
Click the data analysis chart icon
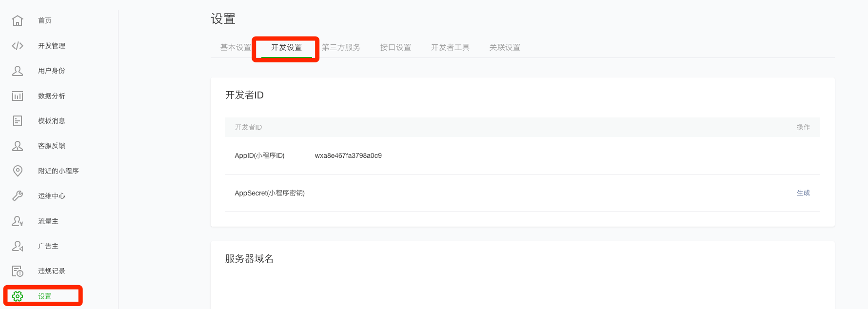(x=18, y=96)
